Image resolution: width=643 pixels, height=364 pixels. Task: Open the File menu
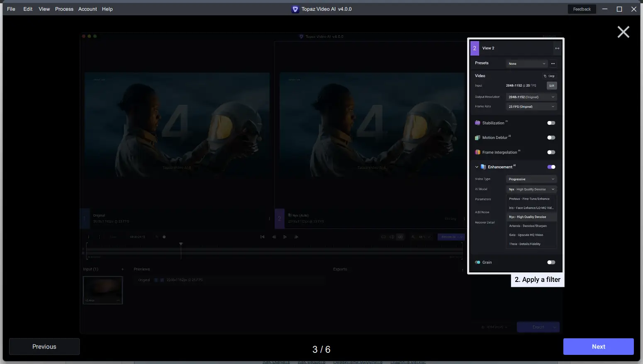tap(11, 9)
